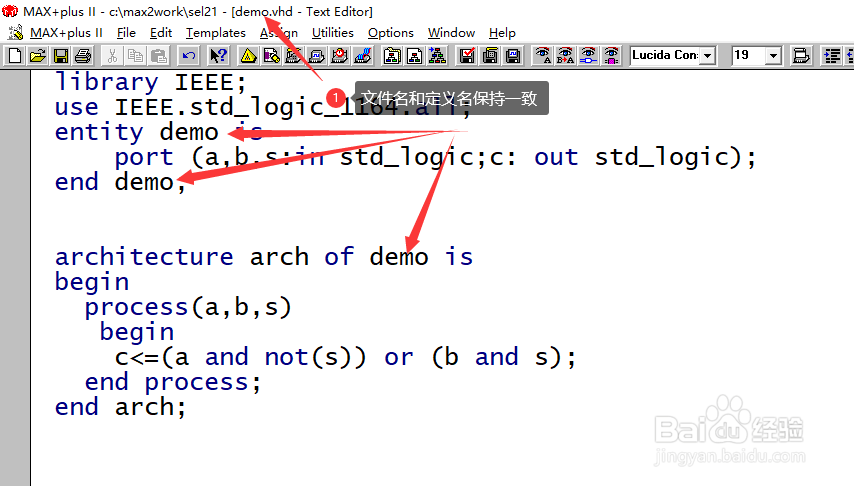Viewport: 854px width, 486px height.
Task: Click 'end process;' line
Action: tap(173, 382)
